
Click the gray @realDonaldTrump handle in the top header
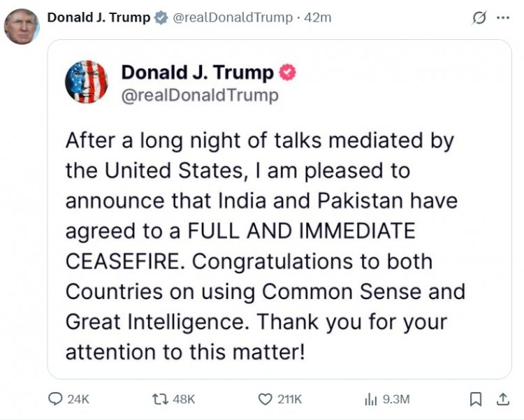(x=232, y=18)
